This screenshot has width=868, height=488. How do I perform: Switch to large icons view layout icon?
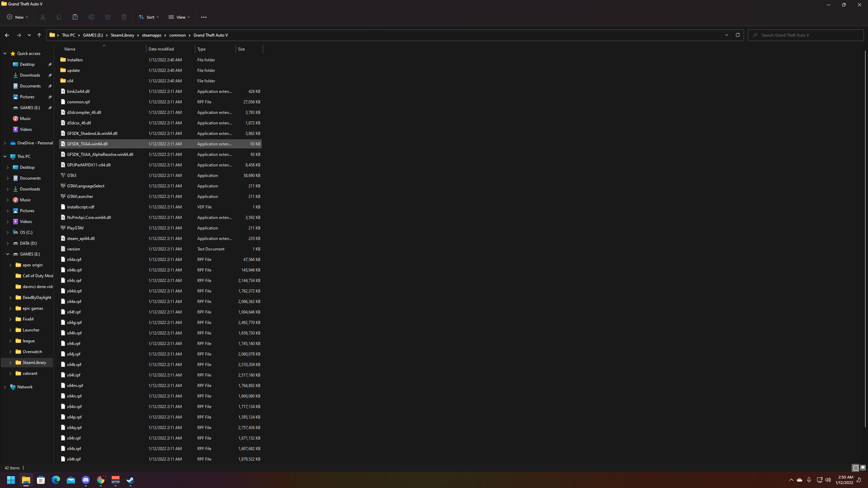(x=863, y=468)
